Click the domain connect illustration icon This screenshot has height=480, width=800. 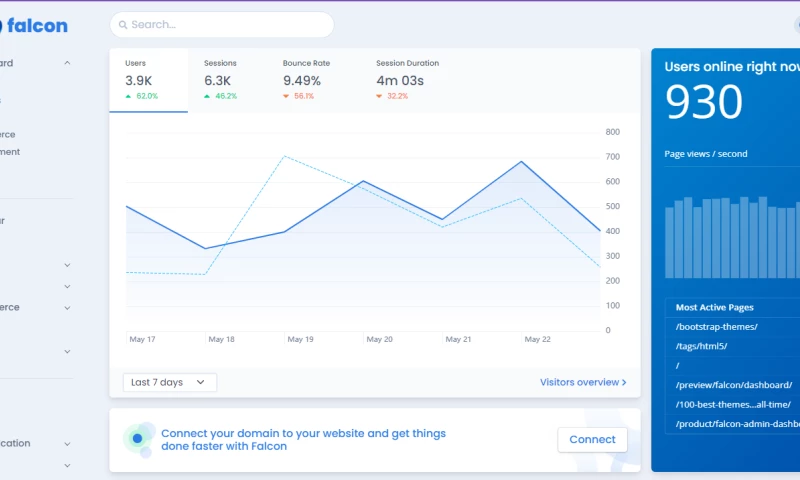click(139, 439)
